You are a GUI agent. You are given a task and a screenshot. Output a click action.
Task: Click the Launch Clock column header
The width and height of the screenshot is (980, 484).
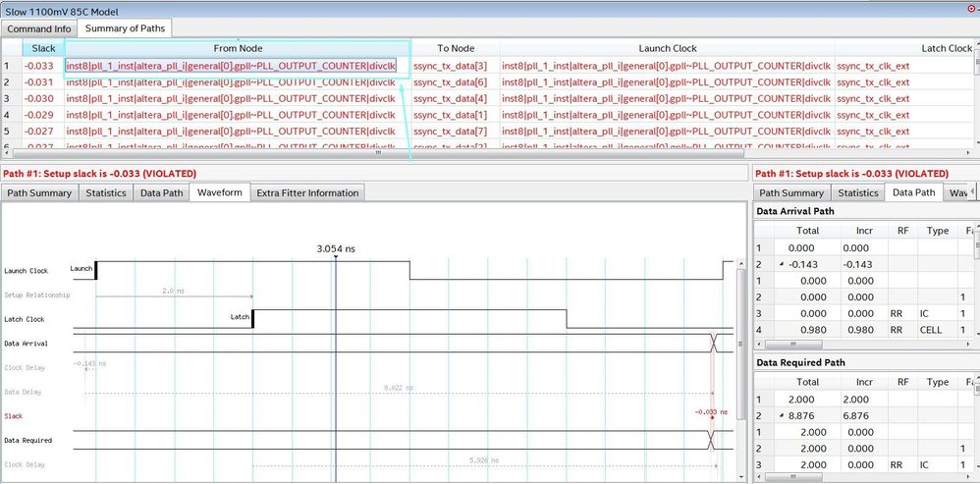pyautogui.click(x=667, y=48)
